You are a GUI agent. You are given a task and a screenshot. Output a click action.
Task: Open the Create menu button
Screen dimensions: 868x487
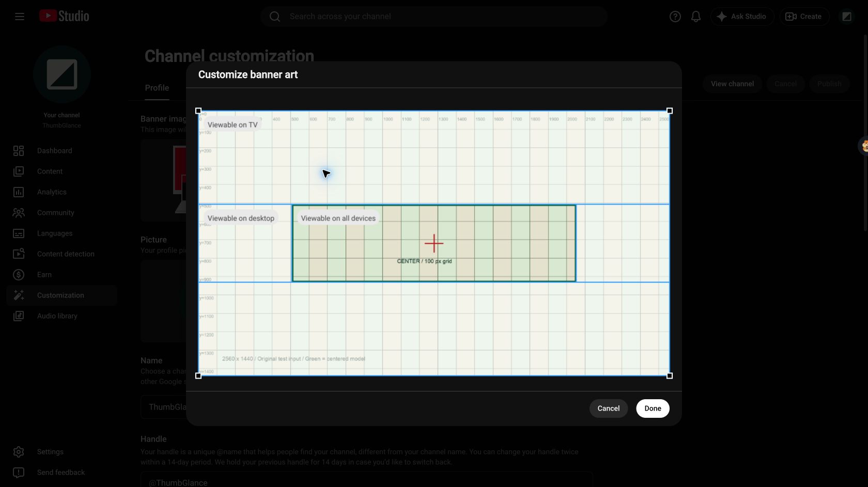point(804,17)
